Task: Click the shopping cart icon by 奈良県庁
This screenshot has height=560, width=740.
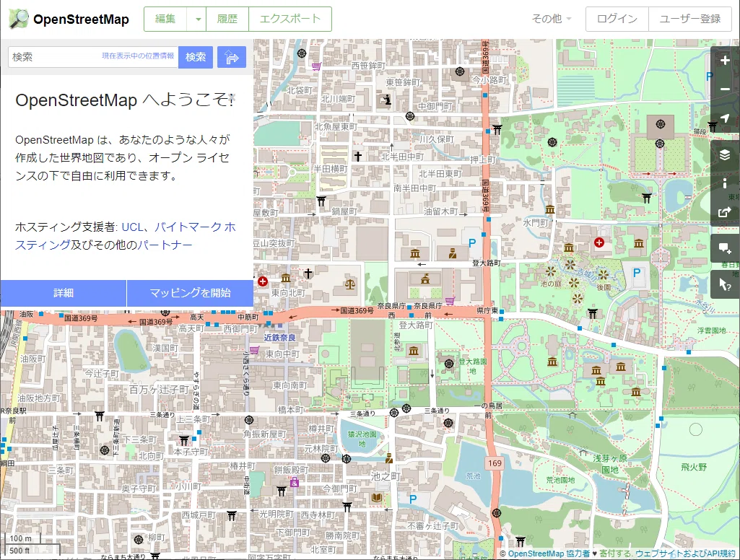Action: 450,300
